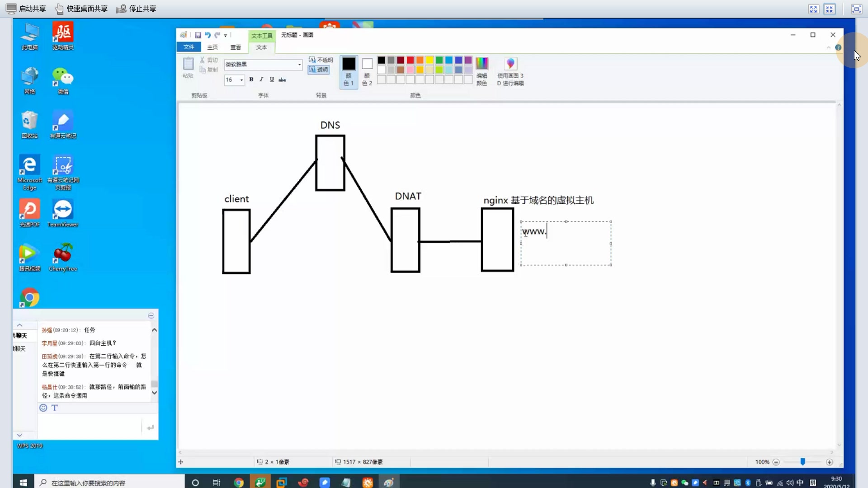Viewport: 868px width, 488px height.
Task: Click the taskbar search box
Action: [x=109, y=482]
